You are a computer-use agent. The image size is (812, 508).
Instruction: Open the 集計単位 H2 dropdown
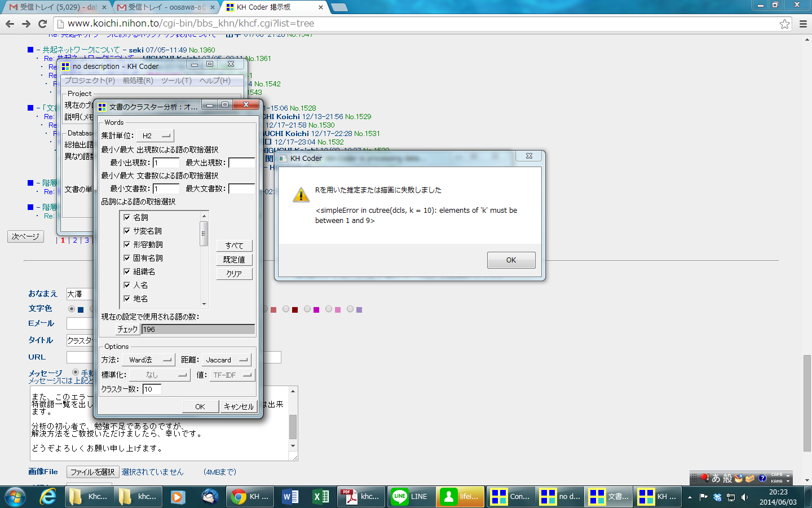tap(155, 135)
